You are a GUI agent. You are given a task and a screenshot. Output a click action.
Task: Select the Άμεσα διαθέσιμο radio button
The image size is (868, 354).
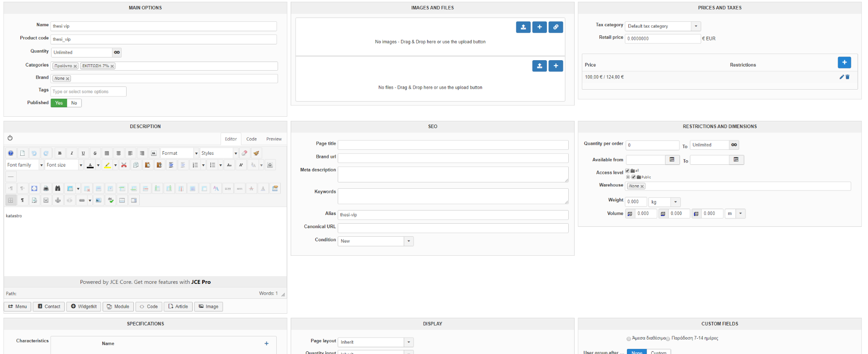pyautogui.click(x=628, y=339)
